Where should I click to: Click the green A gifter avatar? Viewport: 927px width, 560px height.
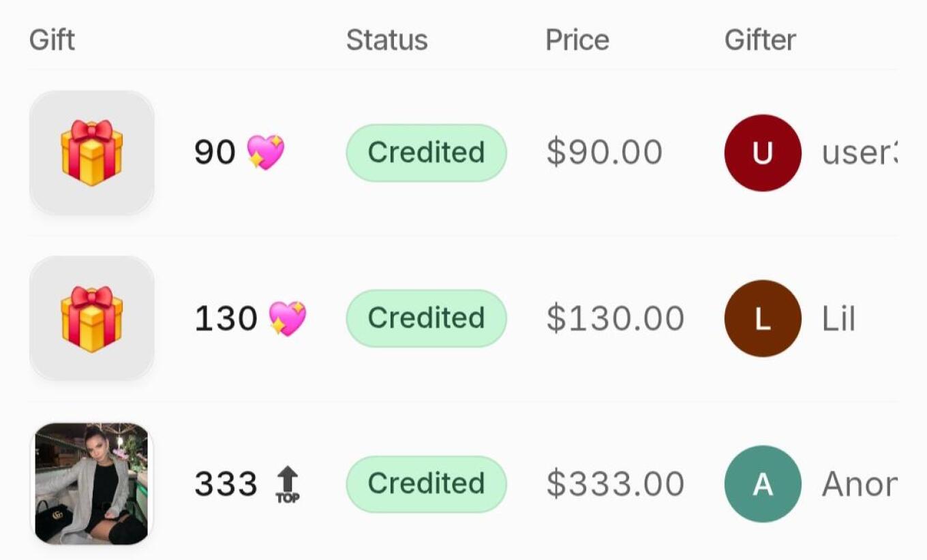[x=762, y=484]
